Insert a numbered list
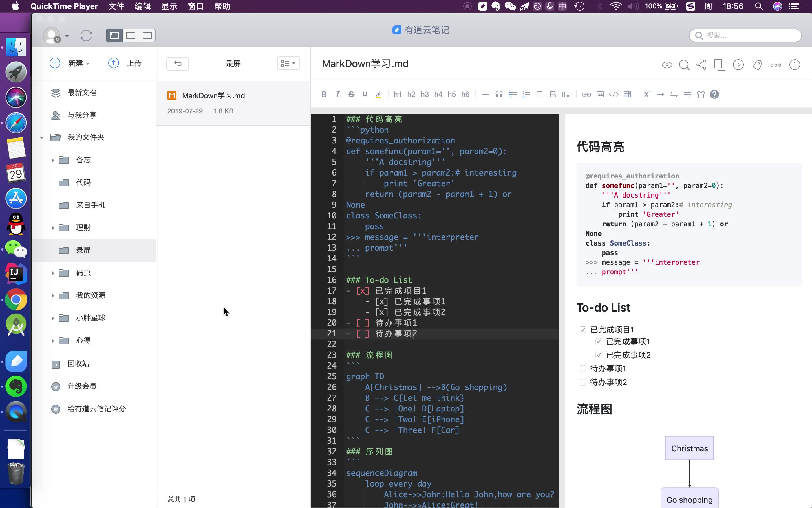The height and width of the screenshot is (508, 812). click(526, 95)
